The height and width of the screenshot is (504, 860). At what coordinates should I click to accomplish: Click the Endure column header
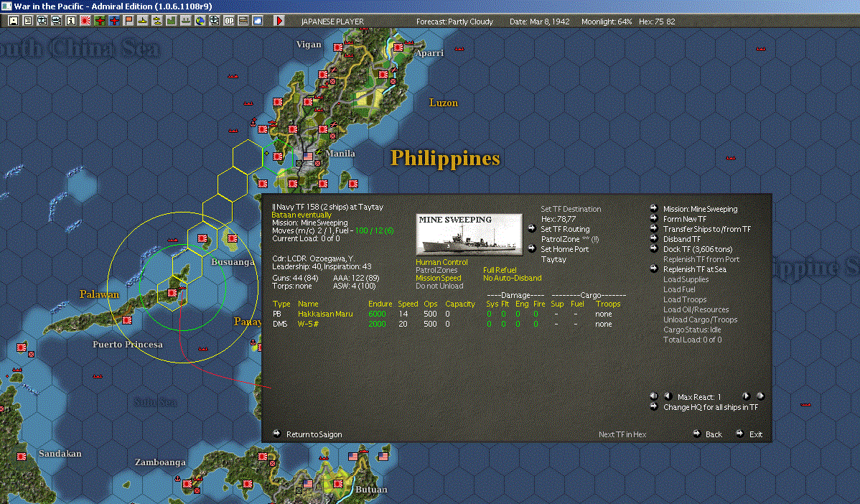click(380, 304)
